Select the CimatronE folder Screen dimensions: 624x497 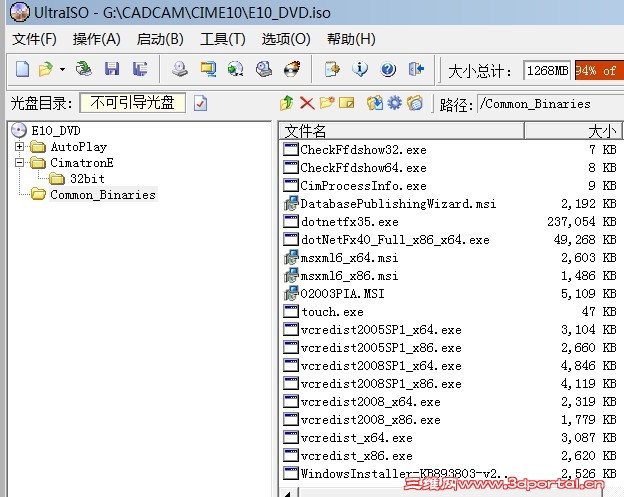pos(82,163)
